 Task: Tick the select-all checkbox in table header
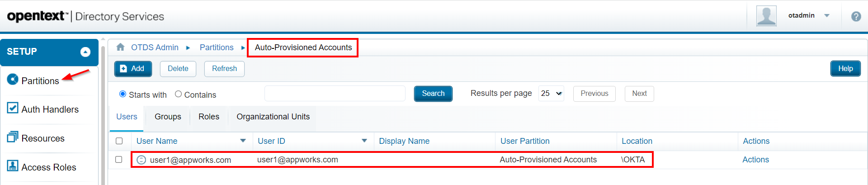(119, 141)
